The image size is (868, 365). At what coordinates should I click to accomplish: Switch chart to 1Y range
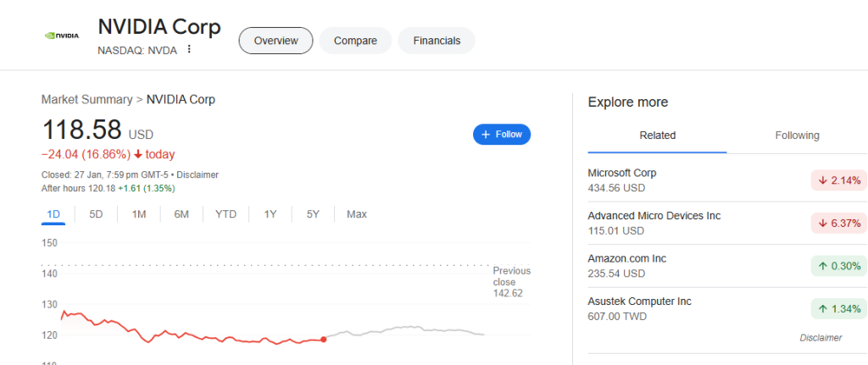point(270,214)
